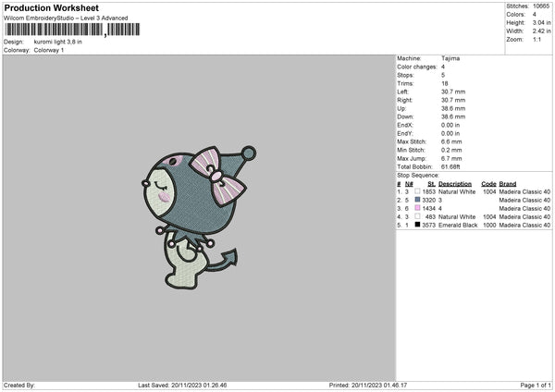The width and height of the screenshot is (555, 392).
Task: Click the 'St.' column header
Action: tap(431, 184)
